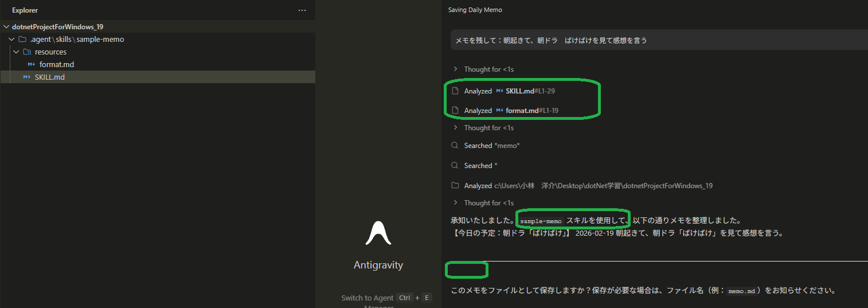Select SKILL.md in the Explorer tree

[x=50, y=77]
